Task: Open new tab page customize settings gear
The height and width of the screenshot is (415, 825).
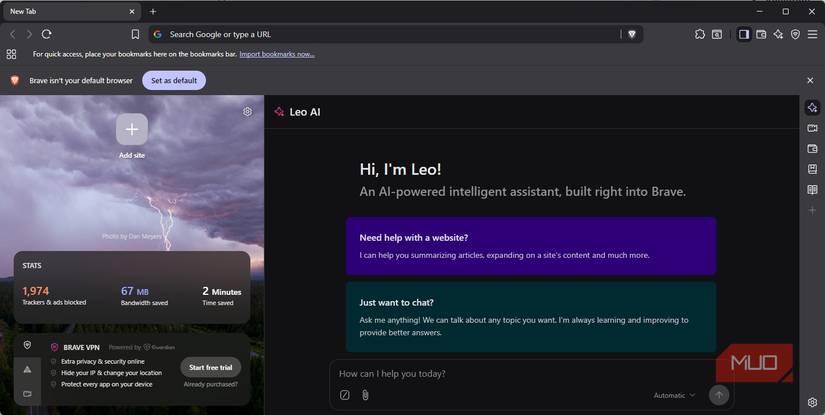Action: pos(248,112)
